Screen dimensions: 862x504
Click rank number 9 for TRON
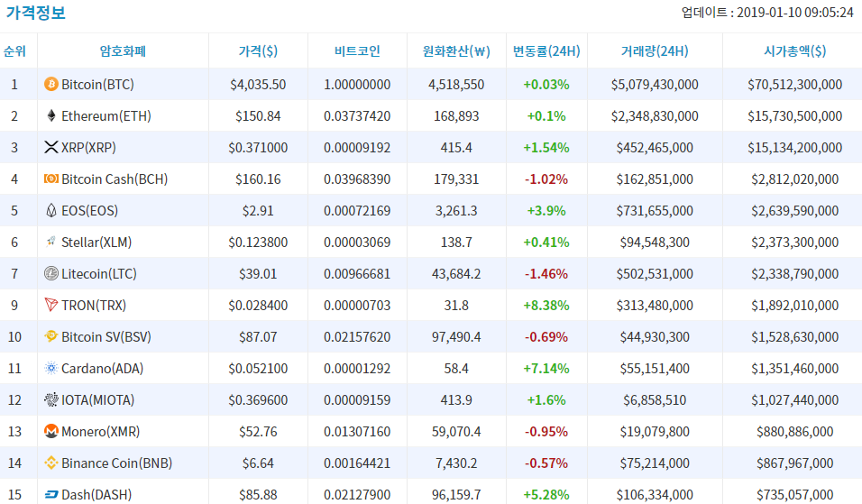pyautogui.click(x=14, y=306)
